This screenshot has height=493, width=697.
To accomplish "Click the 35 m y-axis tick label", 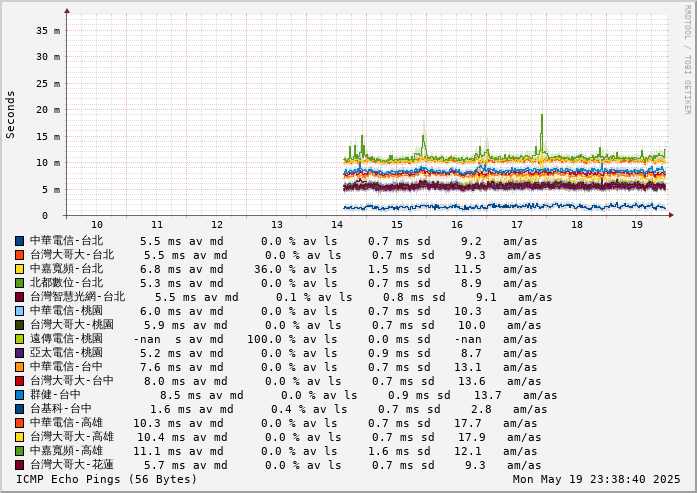I will click(x=48, y=31).
